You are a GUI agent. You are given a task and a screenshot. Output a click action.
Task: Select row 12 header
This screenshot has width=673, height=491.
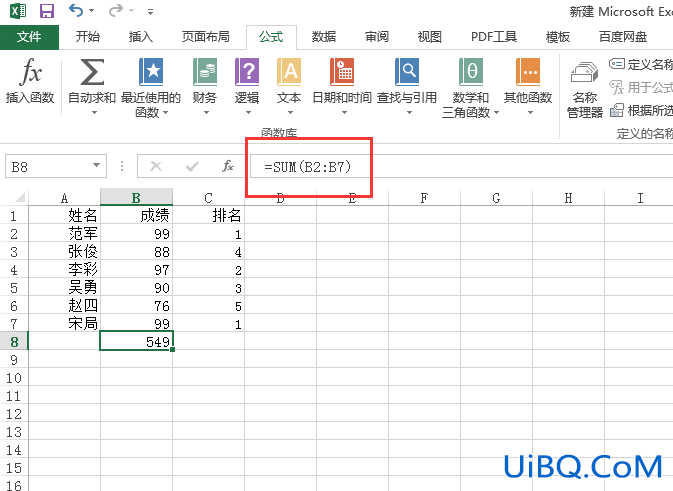click(14, 414)
